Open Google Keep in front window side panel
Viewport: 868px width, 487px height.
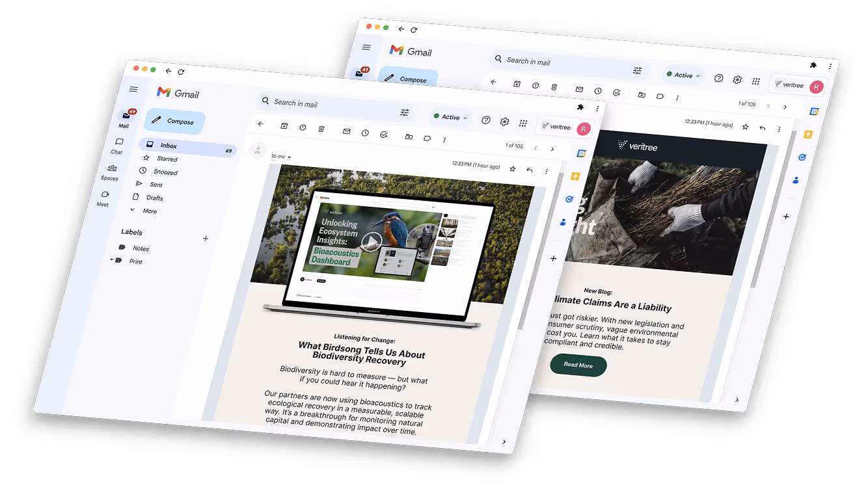(575, 176)
